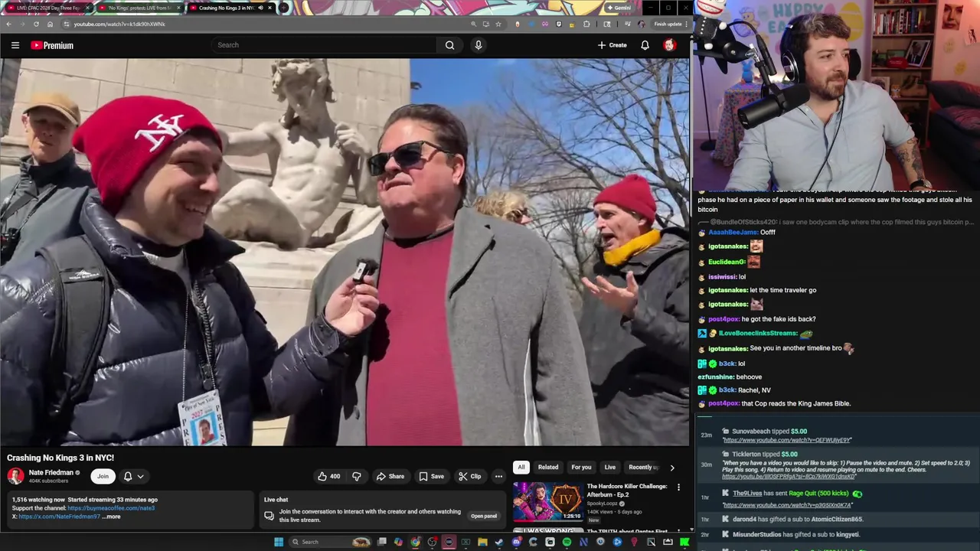Expand the description with ...more

coord(112,517)
